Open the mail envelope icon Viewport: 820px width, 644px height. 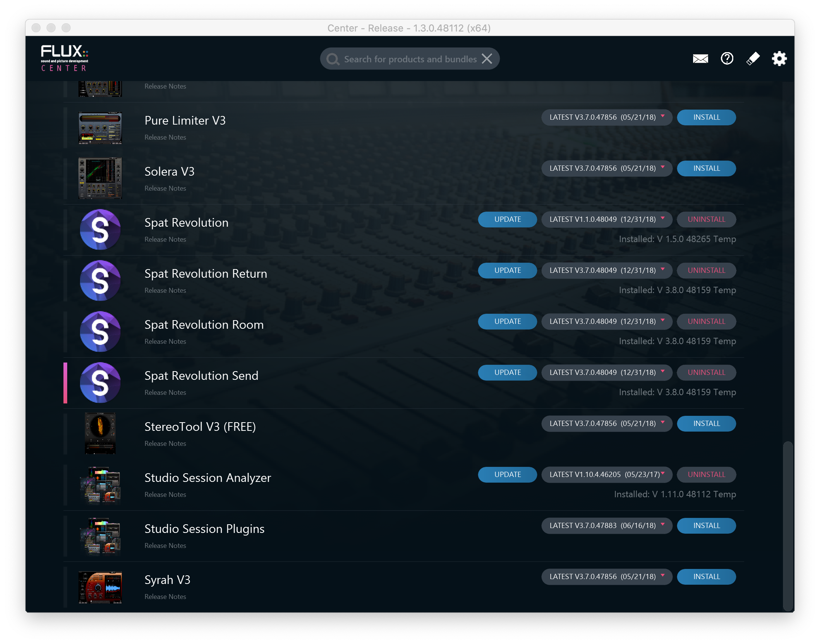coord(700,59)
